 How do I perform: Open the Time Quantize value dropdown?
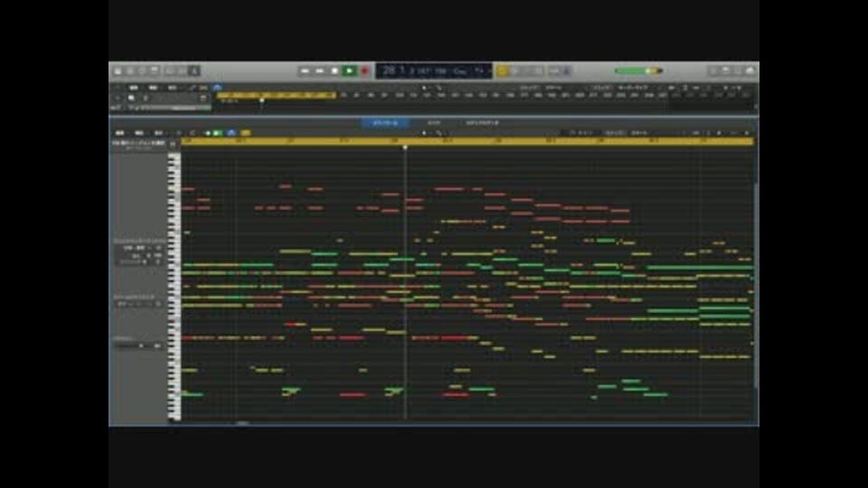pyautogui.click(x=135, y=248)
